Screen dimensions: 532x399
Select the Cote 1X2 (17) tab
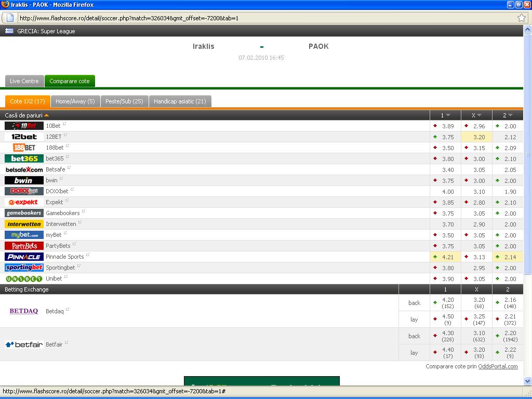[x=28, y=101]
